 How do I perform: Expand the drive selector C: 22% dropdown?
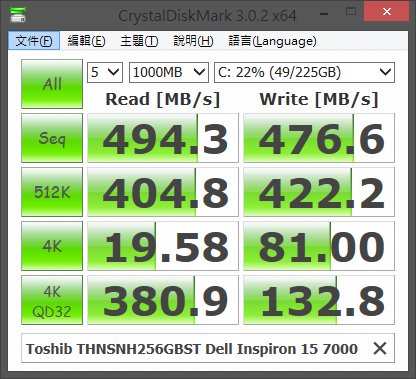304,72
